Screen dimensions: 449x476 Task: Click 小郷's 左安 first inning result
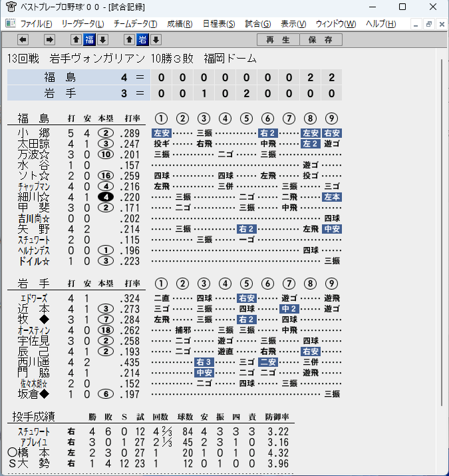coord(162,133)
